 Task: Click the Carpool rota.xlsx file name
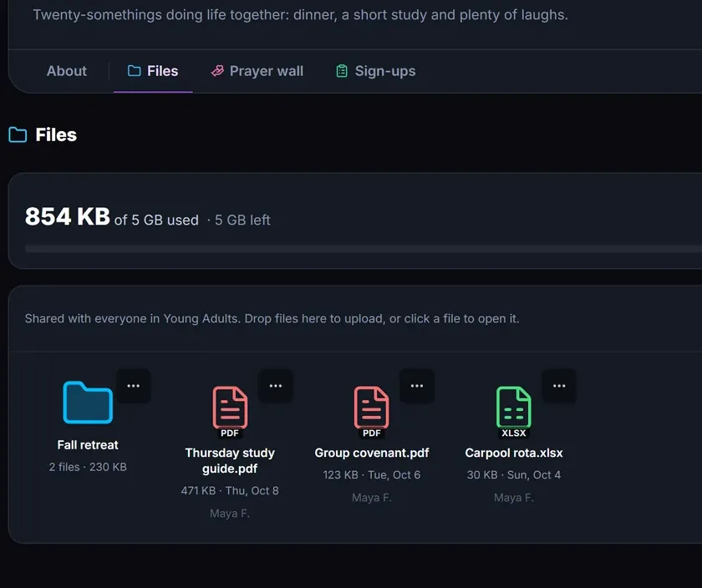(x=513, y=453)
